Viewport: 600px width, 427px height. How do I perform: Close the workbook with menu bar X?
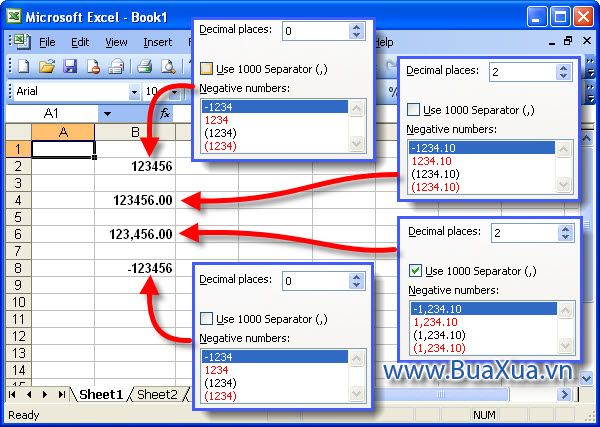click(x=587, y=41)
